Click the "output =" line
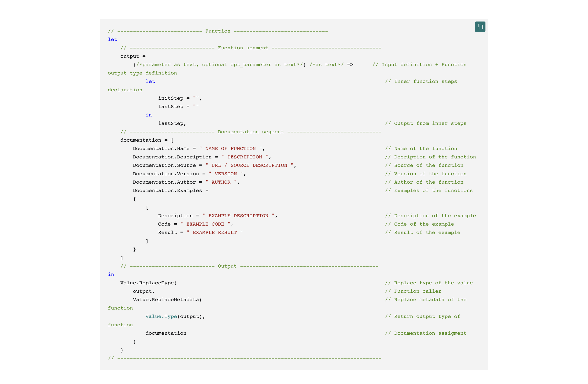The width and height of the screenshot is (588, 384). pyautogui.click(x=133, y=56)
